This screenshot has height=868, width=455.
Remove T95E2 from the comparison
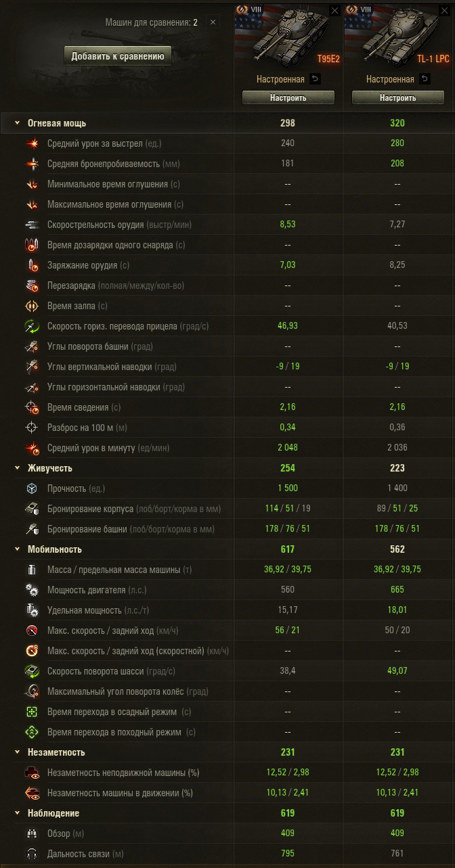tap(334, 11)
